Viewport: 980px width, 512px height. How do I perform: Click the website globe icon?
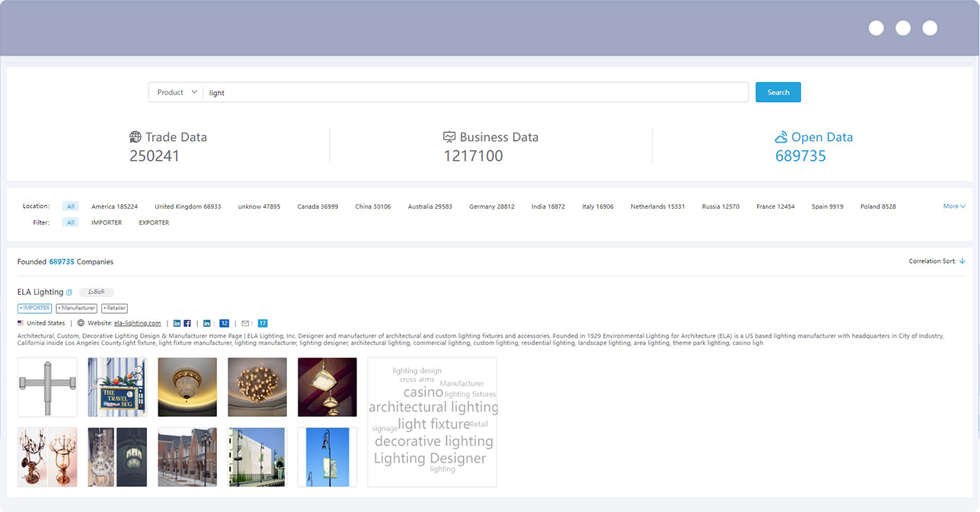coord(81,323)
